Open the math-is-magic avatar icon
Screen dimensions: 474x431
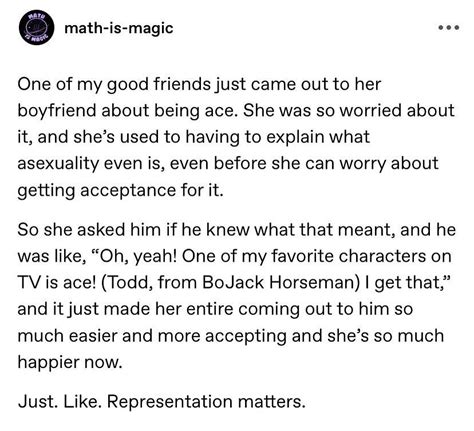pos(37,28)
